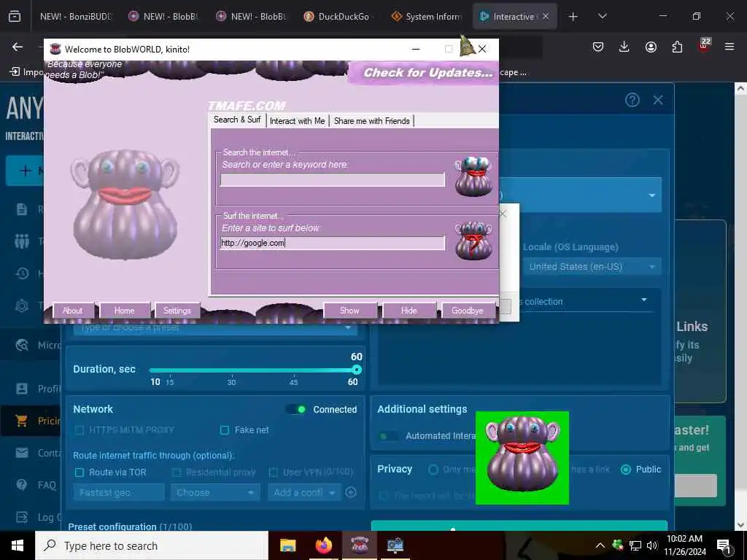Adjust the Duration slider handle at 60
747x560 pixels.
(x=356, y=370)
